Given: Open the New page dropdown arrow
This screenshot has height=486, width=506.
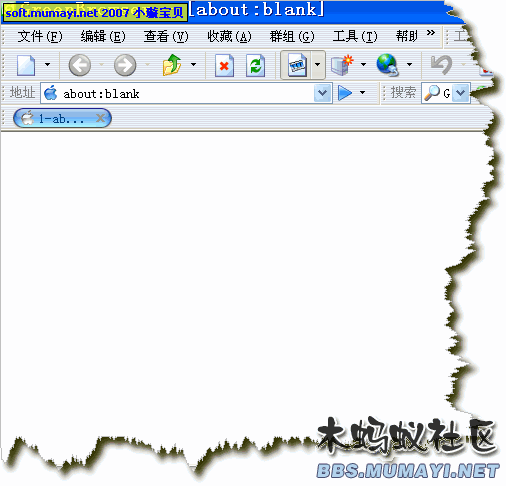Looking at the screenshot, I should click(47, 65).
